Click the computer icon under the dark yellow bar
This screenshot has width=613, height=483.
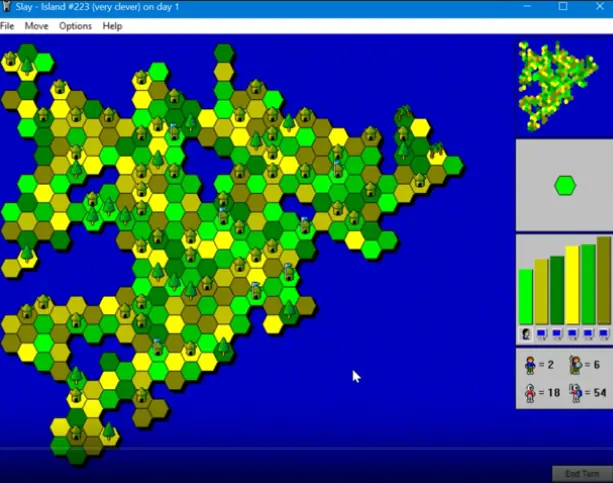pos(541,334)
